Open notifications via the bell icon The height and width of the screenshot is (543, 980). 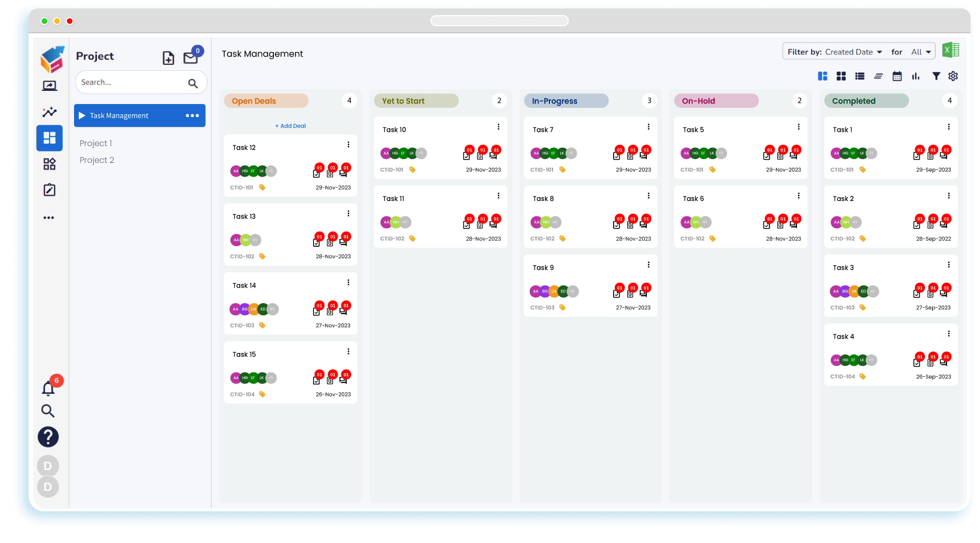(48, 388)
